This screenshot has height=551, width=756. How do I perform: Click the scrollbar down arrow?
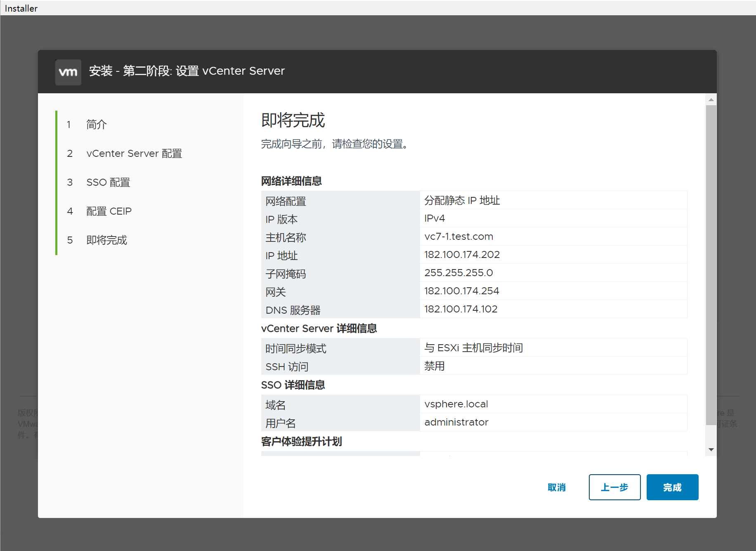click(x=711, y=449)
